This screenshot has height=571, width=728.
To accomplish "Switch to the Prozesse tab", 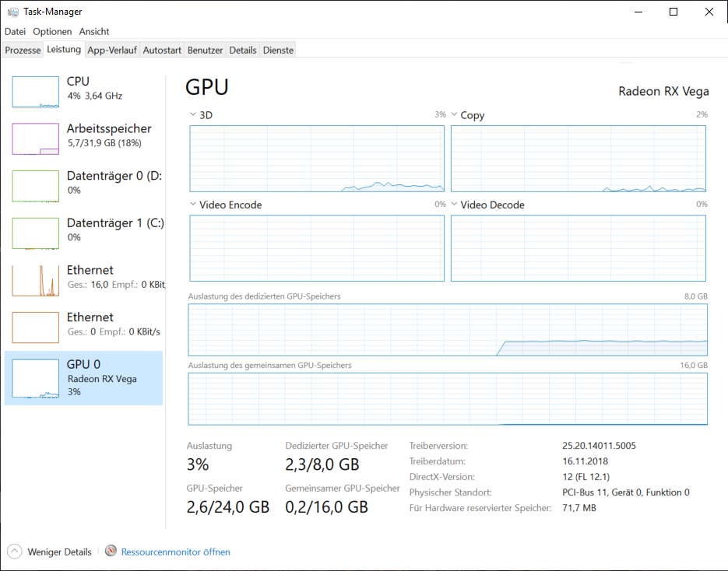I will point(22,49).
